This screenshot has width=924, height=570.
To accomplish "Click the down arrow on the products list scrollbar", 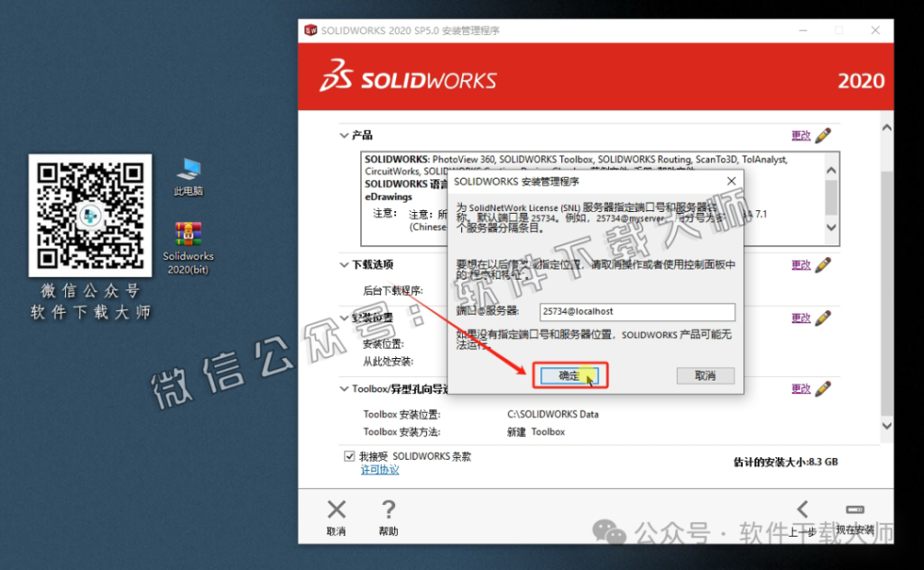I will (x=830, y=227).
